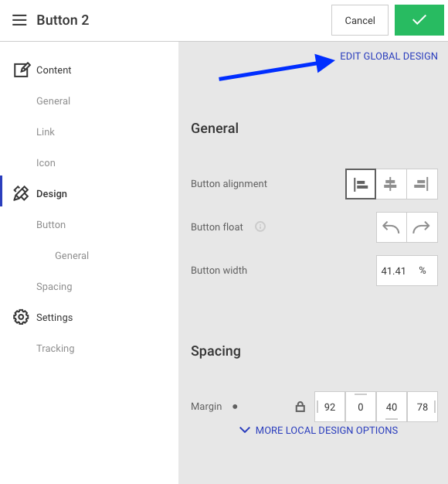Click the Button float label
Viewport: 448px width, 484px height.
click(x=217, y=227)
